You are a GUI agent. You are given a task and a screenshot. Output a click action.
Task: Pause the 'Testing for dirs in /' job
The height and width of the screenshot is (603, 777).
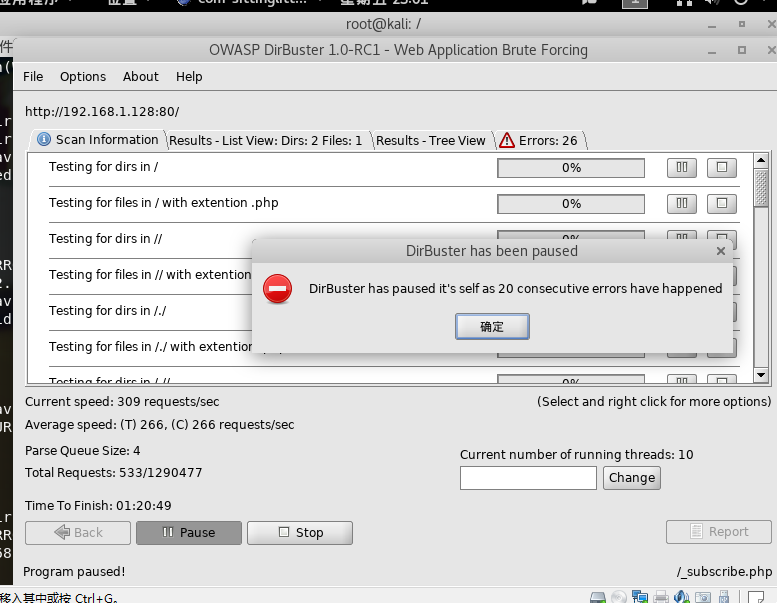coord(682,167)
